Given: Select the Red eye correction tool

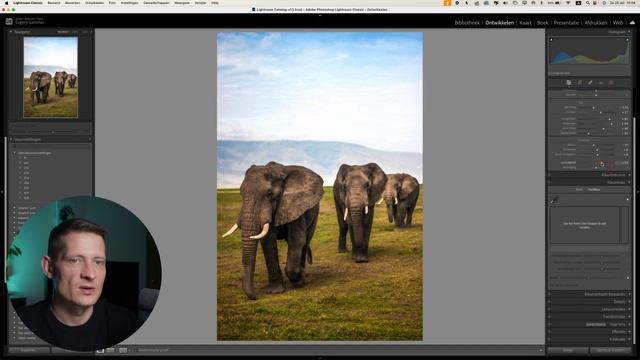Looking at the screenshot, I should click(x=601, y=82).
